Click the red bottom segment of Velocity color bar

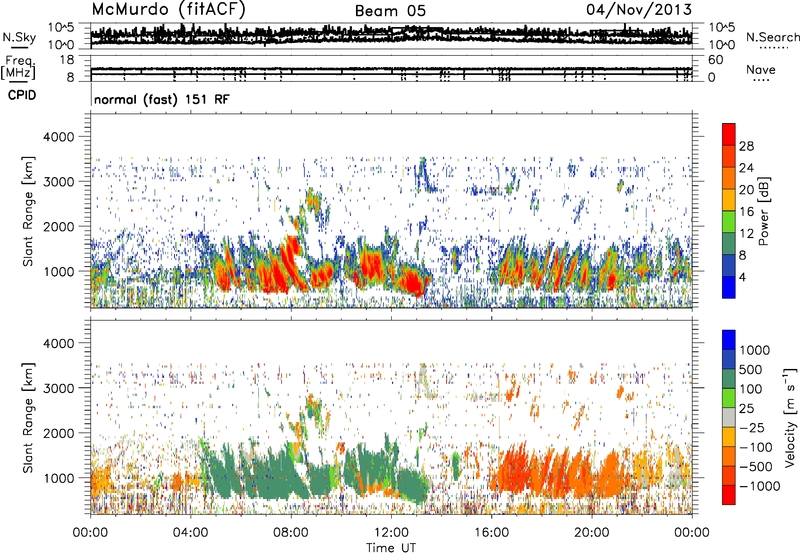(x=729, y=495)
